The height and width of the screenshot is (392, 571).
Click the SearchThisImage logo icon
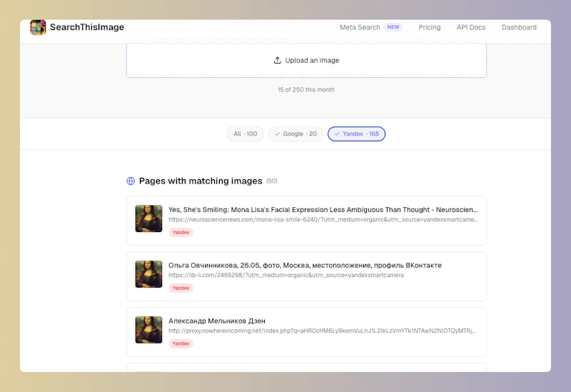click(38, 27)
